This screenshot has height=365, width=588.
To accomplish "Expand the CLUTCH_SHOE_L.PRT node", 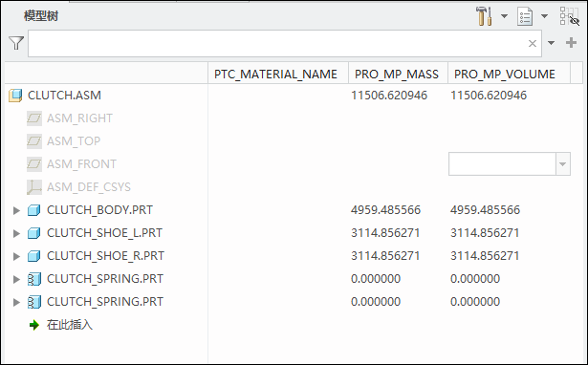I will [16, 233].
